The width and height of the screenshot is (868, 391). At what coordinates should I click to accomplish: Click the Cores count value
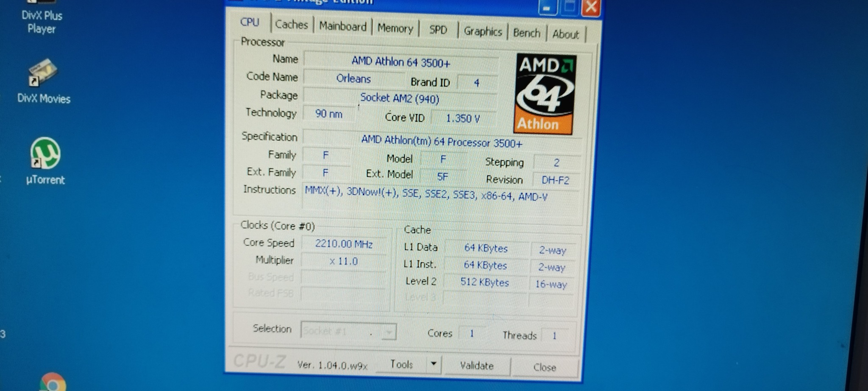point(472,334)
